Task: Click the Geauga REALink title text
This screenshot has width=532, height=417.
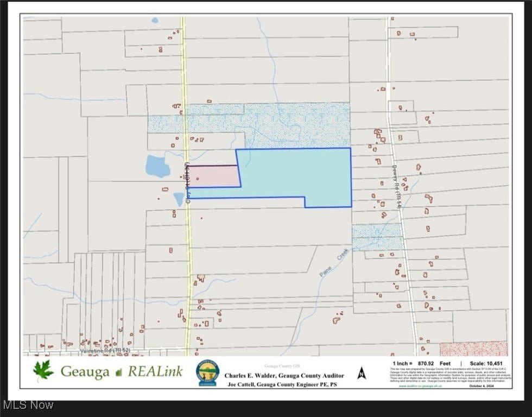Action: point(121,371)
